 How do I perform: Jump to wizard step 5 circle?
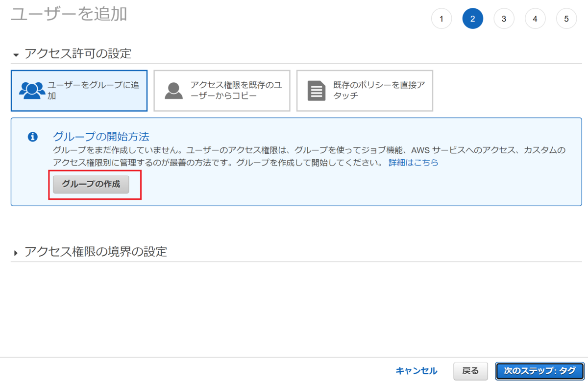566,19
